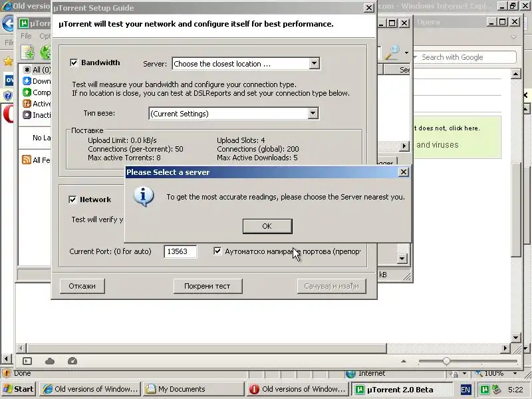
Task: Click the EN language indicator
Action: tap(465, 389)
